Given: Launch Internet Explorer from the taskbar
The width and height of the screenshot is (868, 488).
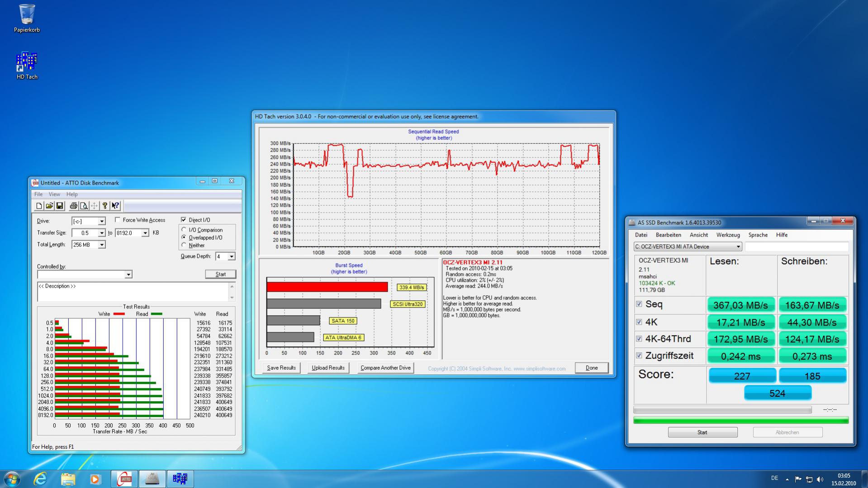Looking at the screenshot, I should [x=40, y=479].
